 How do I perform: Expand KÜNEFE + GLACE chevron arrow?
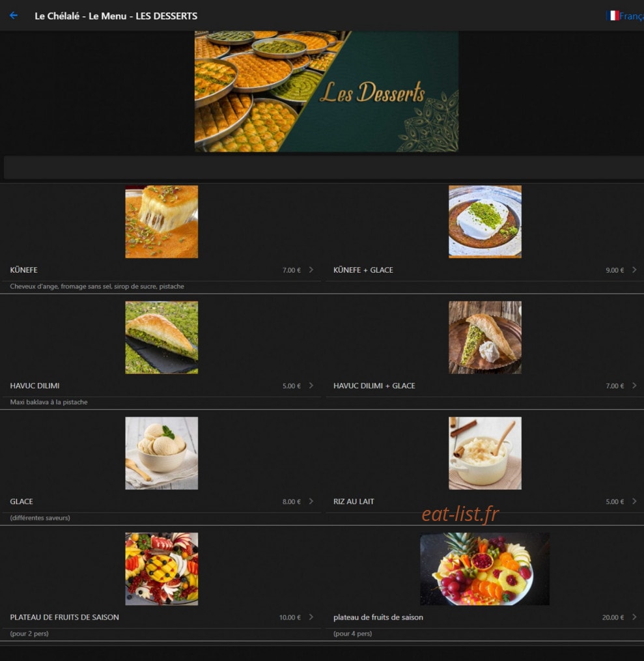pyautogui.click(x=634, y=270)
